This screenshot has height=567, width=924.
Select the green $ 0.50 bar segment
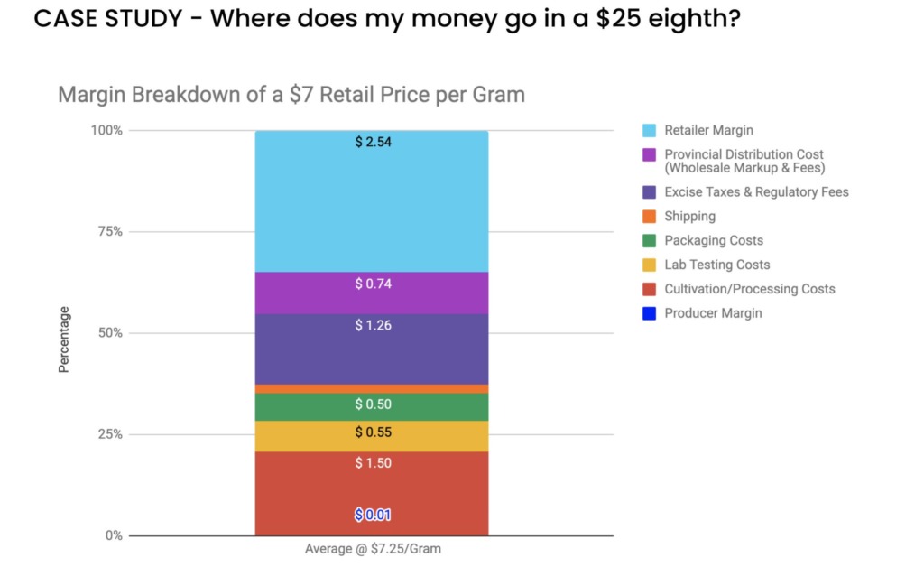(373, 407)
